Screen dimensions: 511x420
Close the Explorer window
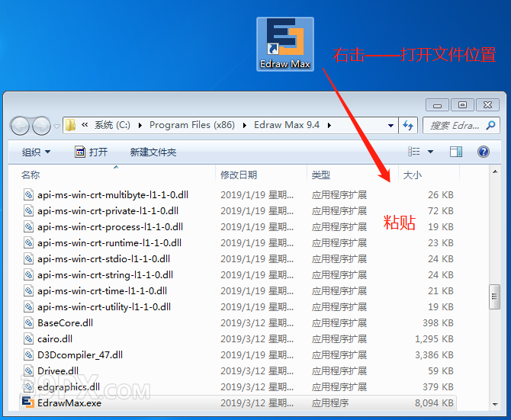[x=487, y=105]
